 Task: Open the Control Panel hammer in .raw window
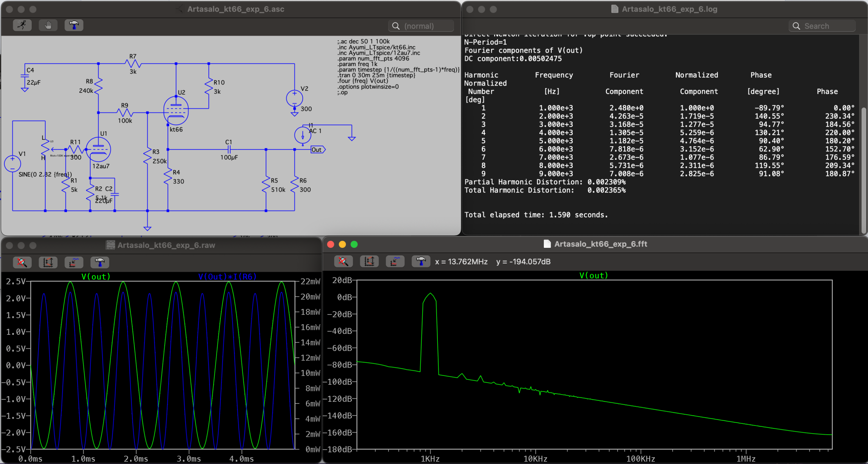(x=100, y=262)
